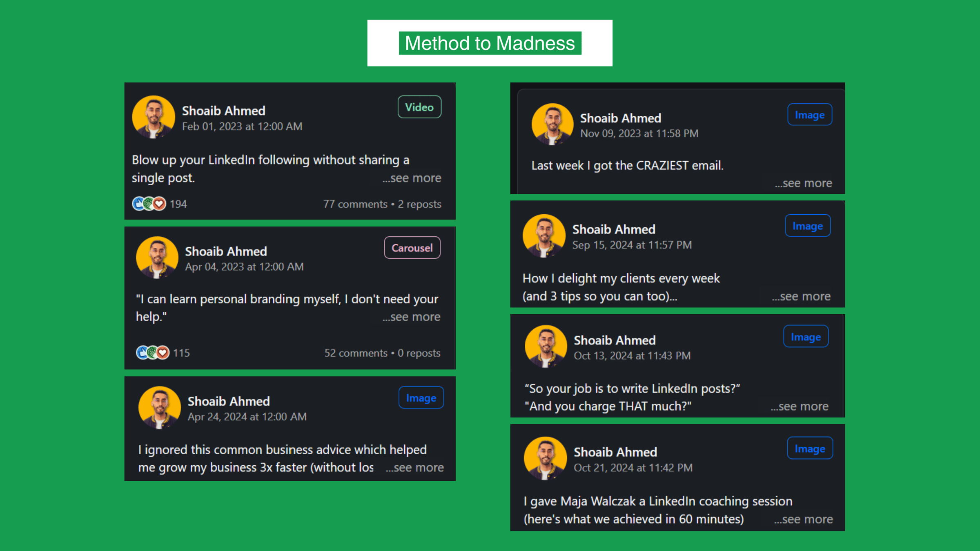
Task: Show more of the Maja Walczak coaching post
Action: [x=803, y=519]
